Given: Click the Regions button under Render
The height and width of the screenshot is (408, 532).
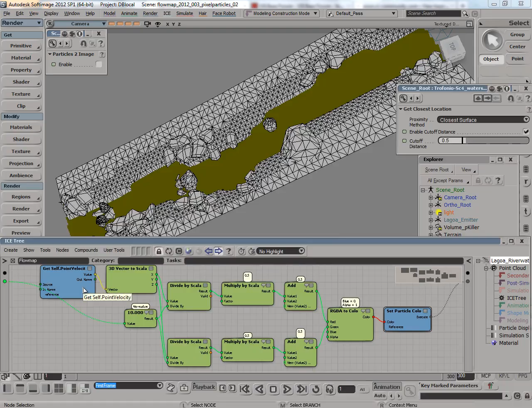Looking at the screenshot, I should click(x=21, y=197).
